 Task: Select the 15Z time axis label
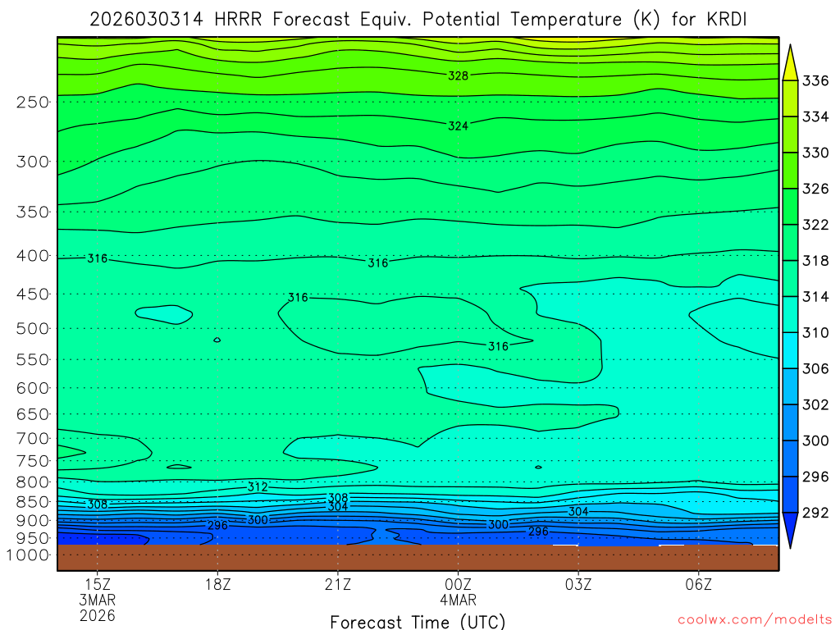pos(98,584)
